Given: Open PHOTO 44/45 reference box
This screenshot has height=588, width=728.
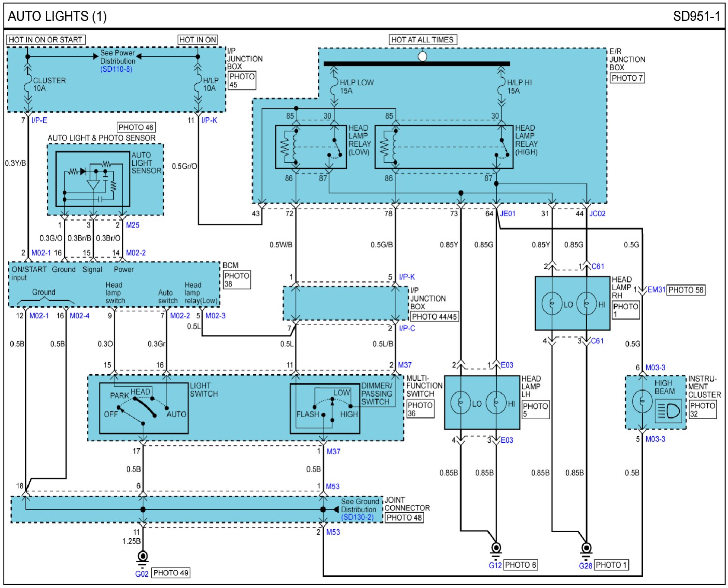Looking at the screenshot, I should click(434, 316).
